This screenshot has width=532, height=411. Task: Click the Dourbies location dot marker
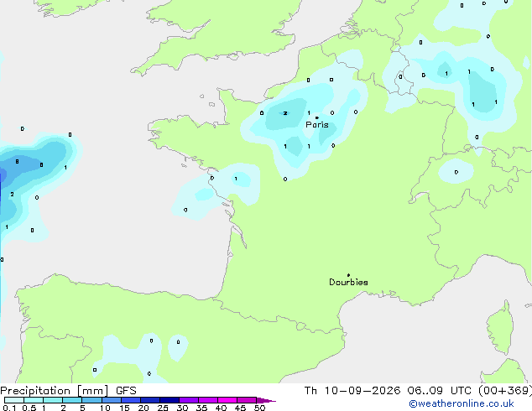tap(348, 275)
